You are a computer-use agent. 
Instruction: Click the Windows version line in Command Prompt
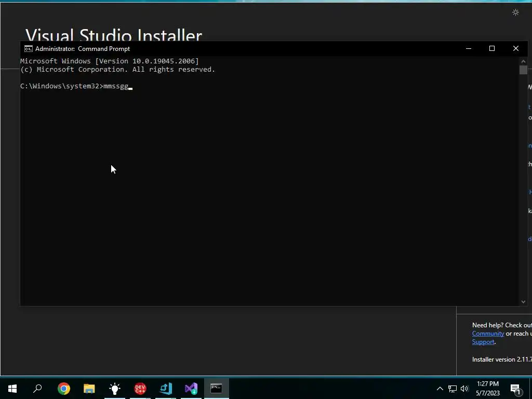click(110, 61)
